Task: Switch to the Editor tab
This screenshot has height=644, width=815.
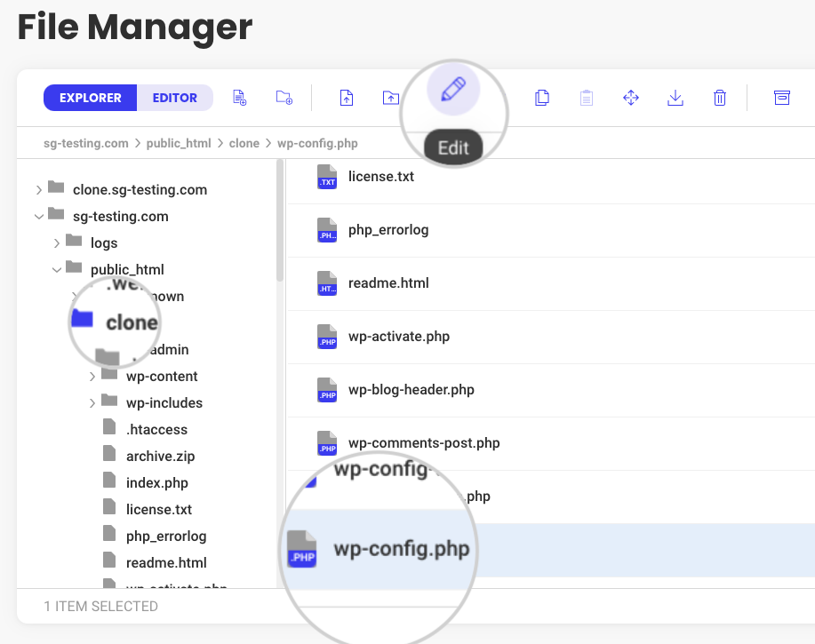Action: 174,98
